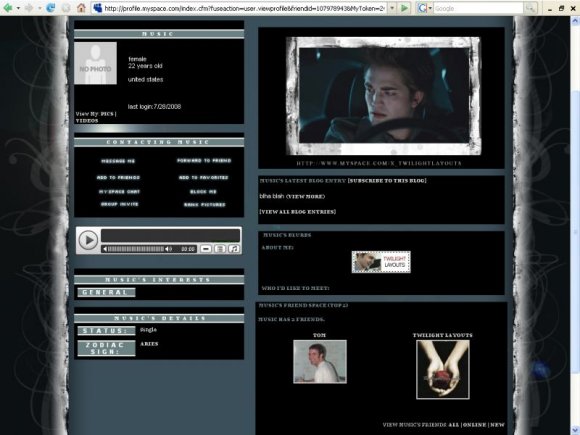580x435 pixels.
Task: Click Add to Favorites link
Action: [x=203, y=178]
